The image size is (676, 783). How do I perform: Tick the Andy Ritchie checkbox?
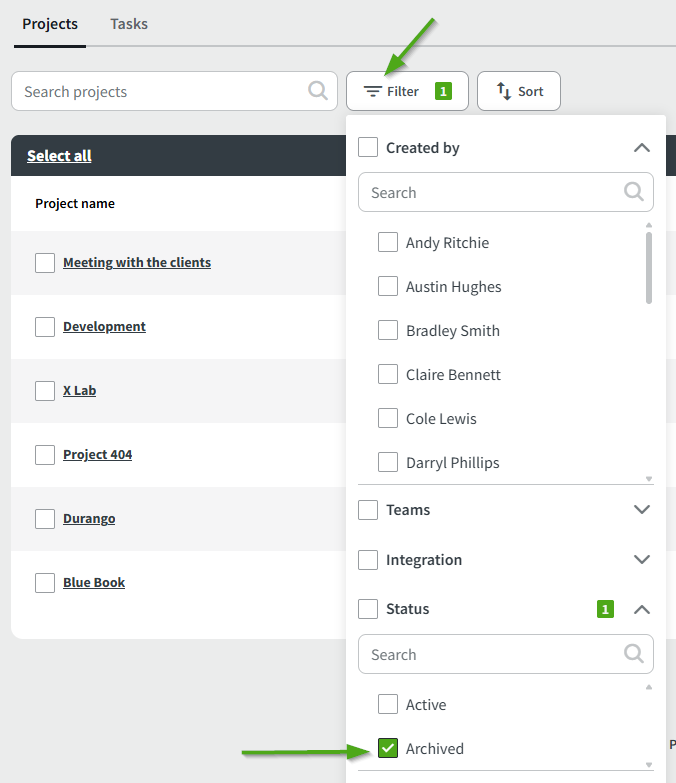click(x=388, y=242)
